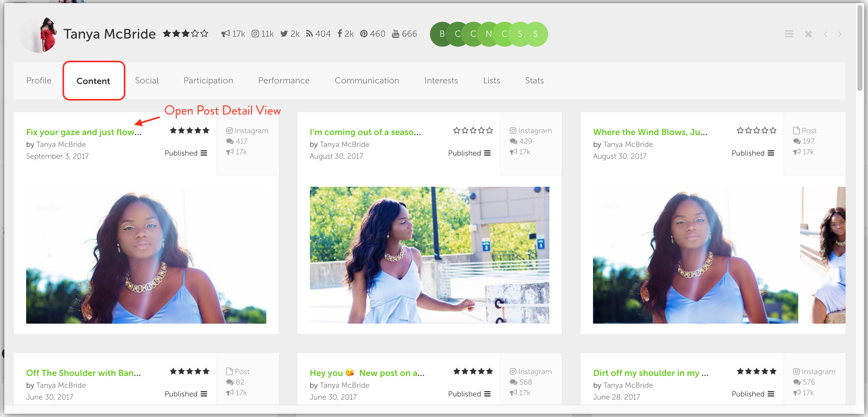Click star rating on 'Hey you' post

[x=473, y=371]
